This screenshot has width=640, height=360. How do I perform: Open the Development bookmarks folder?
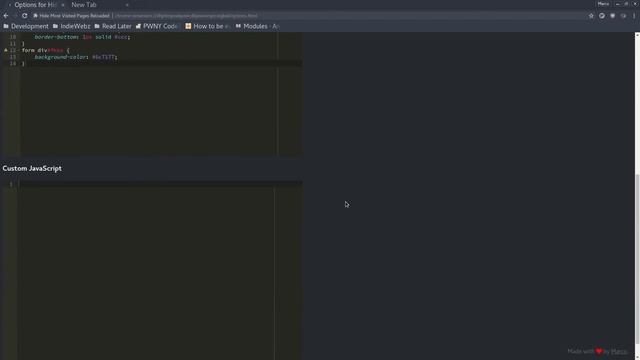coord(26,26)
